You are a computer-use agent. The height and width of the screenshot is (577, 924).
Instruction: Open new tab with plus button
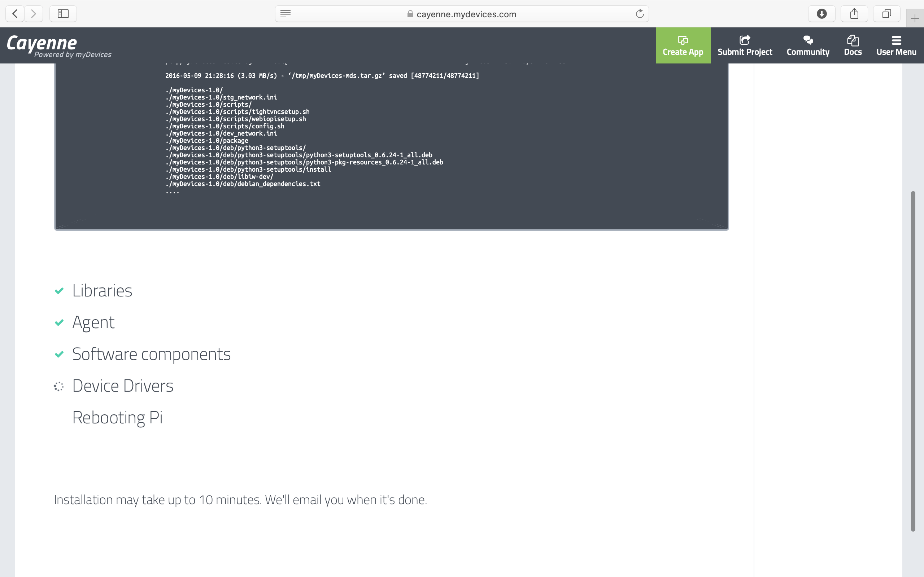coord(915,18)
